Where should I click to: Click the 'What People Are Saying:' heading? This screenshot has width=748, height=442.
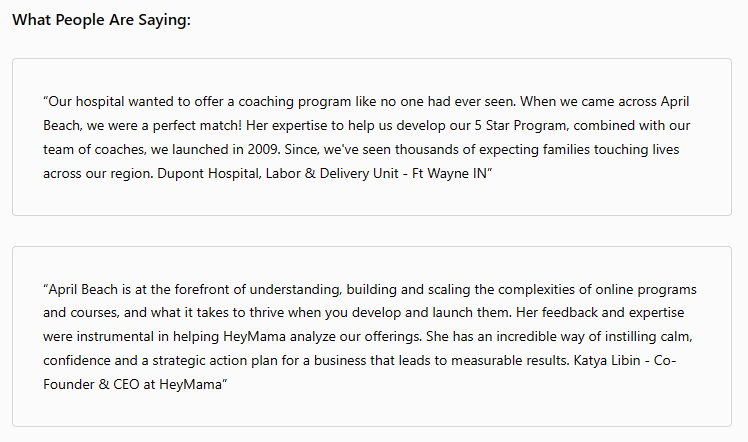pos(101,20)
